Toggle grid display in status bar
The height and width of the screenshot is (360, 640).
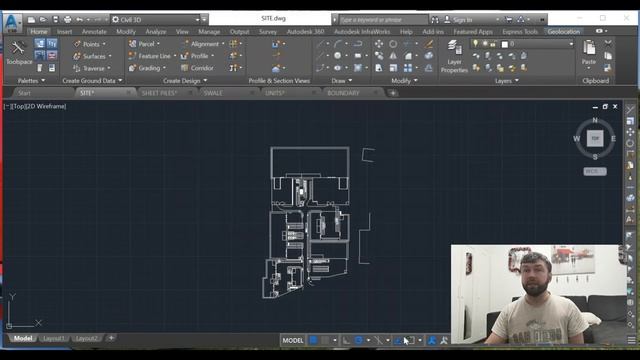[313, 340]
